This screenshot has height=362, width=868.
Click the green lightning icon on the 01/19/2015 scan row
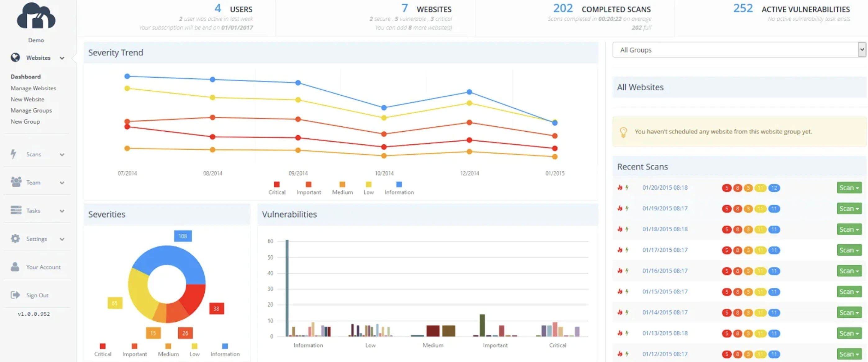pyautogui.click(x=627, y=208)
